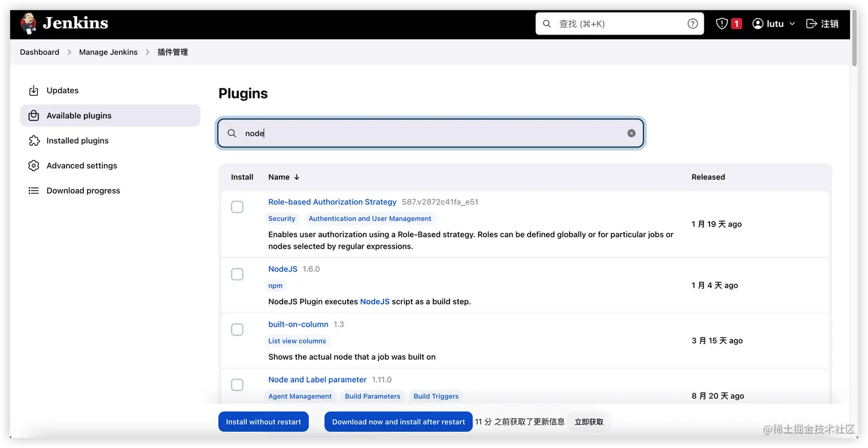Open Advanced settings section
The width and height of the screenshot is (868, 448).
pos(110,165)
